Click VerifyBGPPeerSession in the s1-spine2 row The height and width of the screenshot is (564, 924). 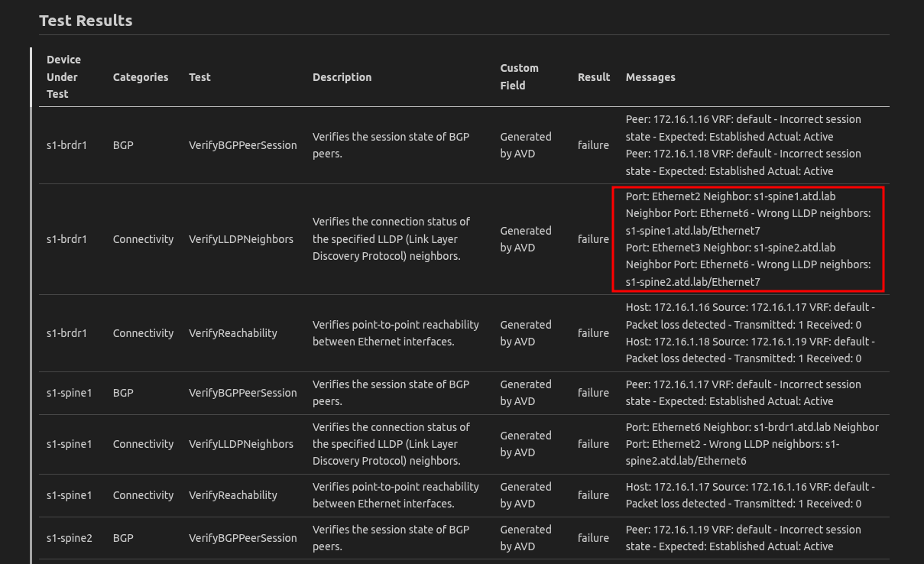tap(243, 538)
